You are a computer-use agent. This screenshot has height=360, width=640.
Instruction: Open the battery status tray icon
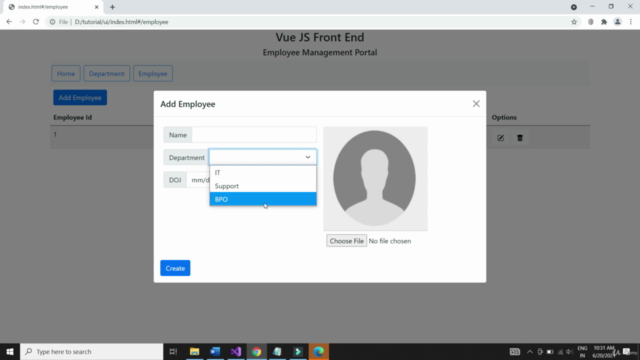[x=550, y=351]
